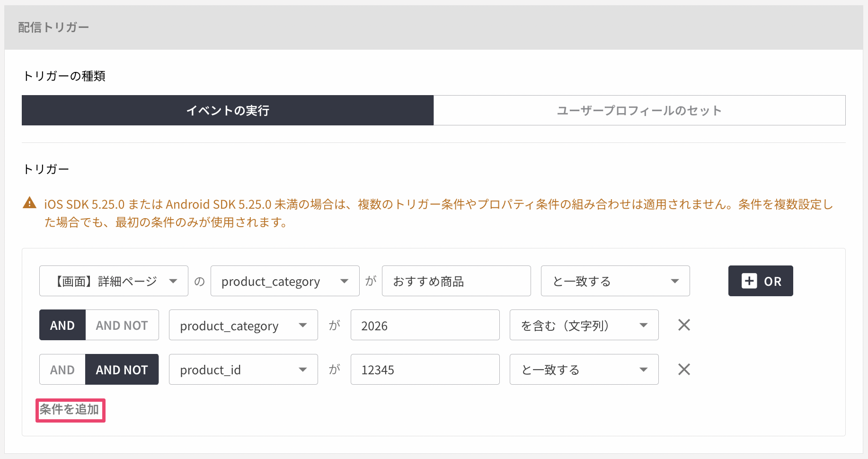Edit the 12345 value field
The height and width of the screenshot is (459, 868).
(x=425, y=370)
